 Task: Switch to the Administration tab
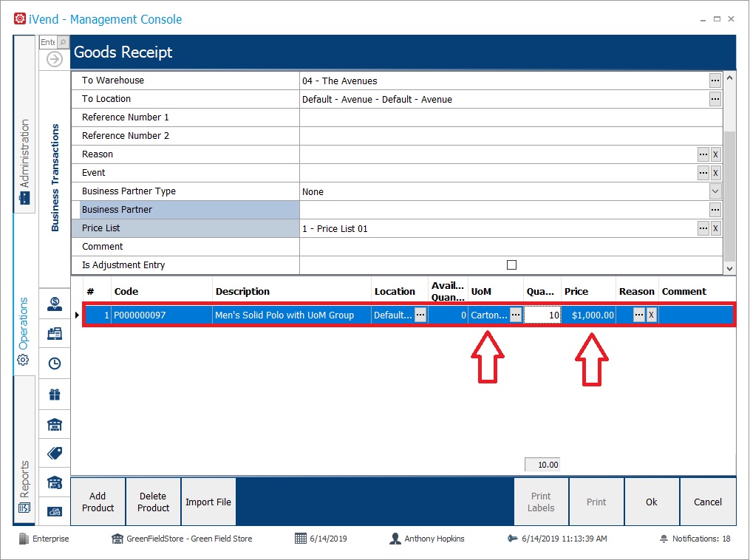[x=24, y=124]
